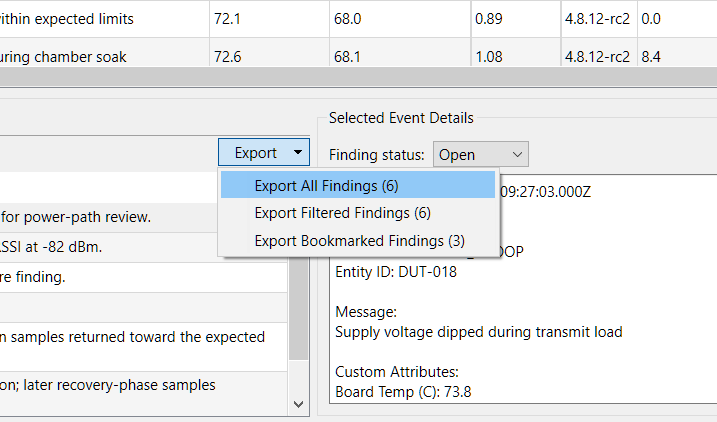This screenshot has height=422, width=717.
Task: Select table cell with value 68.0
Action: (400, 19)
